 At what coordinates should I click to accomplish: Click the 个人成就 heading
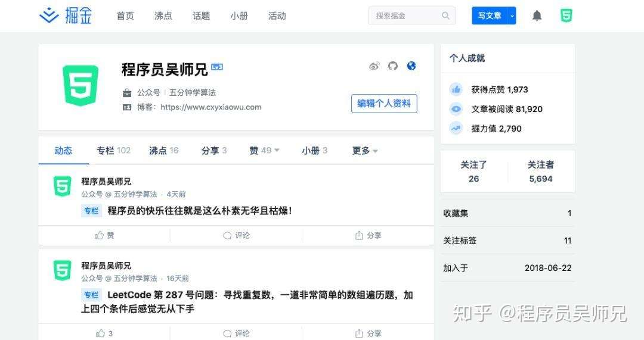point(467,58)
